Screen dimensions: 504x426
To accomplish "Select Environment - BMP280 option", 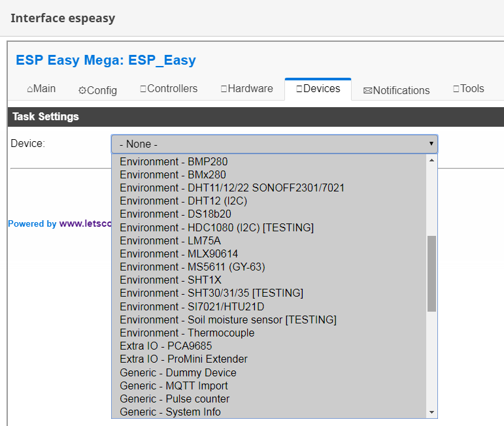I will pos(269,161).
